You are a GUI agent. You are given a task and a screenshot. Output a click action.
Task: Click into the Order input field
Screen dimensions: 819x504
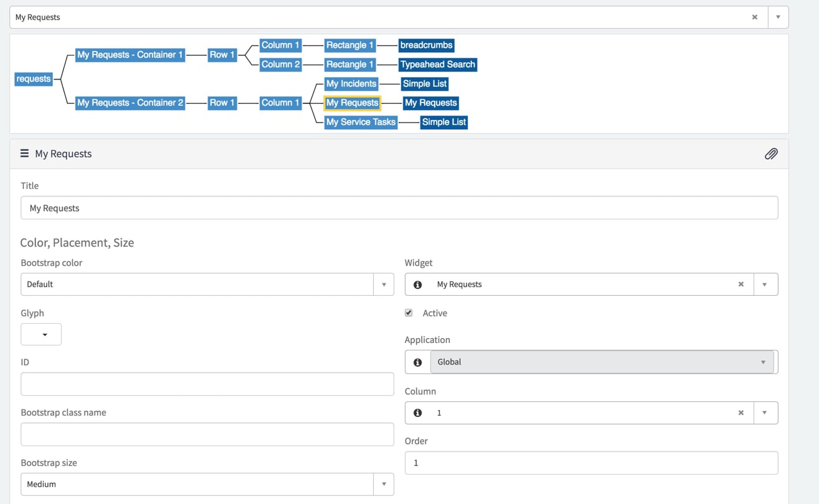(591, 463)
